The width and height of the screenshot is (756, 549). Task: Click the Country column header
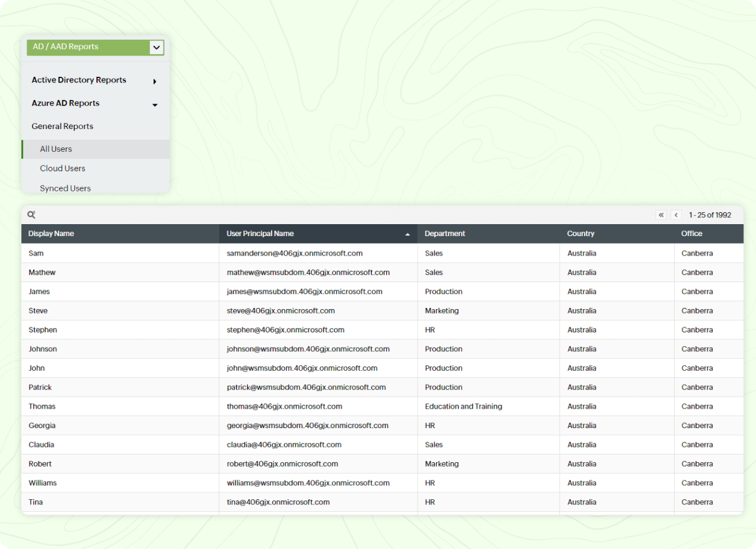point(580,234)
